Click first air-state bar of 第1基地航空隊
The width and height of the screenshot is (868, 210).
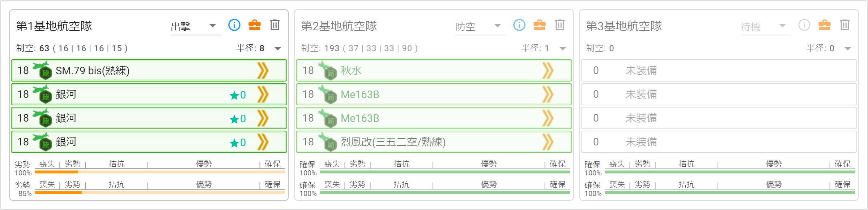point(159,172)
